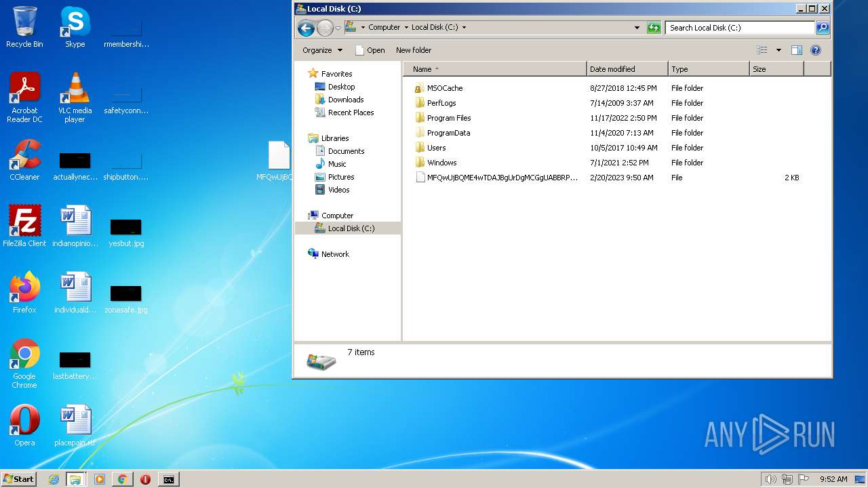Sort by Size column header
868x488 pixels.
pos(776,69)
